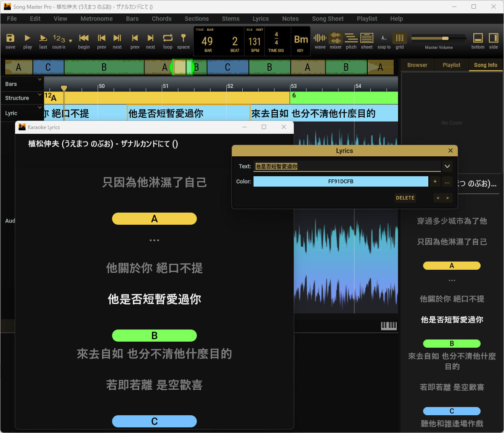Click 穿過多少城市為了他 in Song Info panel
Viewport: 504px width, 433px height.
pos(452,221)
